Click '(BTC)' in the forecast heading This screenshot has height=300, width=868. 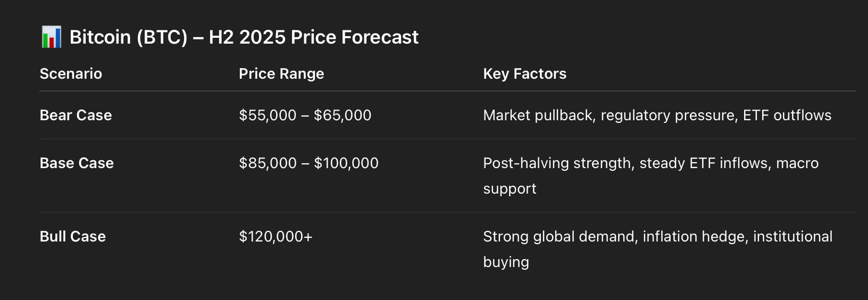click(x=162, y=37)
